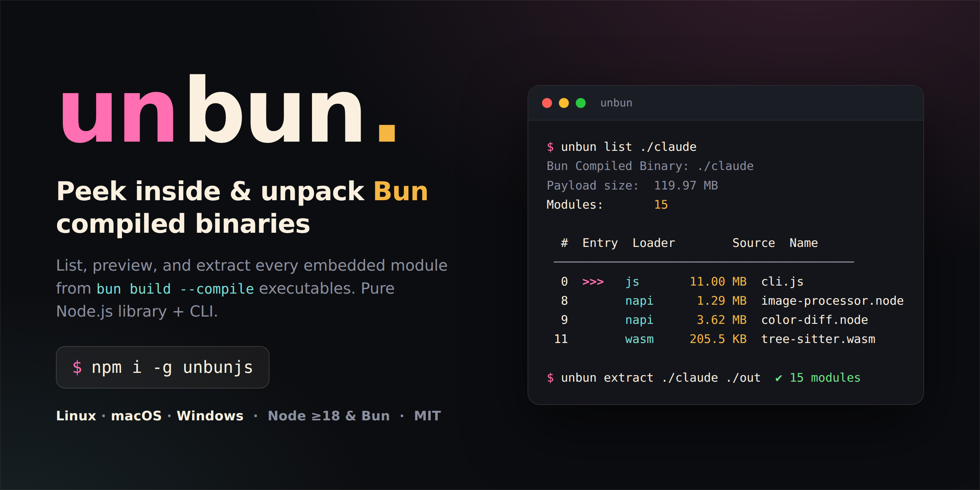
Task: Click the pink $ before npm i
Action: (x=77, y=367)
